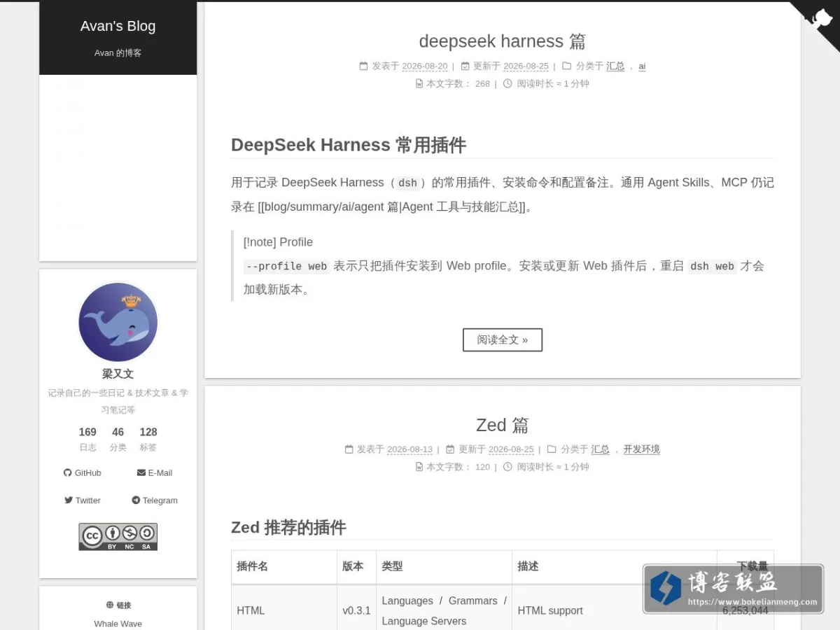Click the inline code --profile web
The height and width of the screenshot is (630, 840).
[x=286, y=267]
